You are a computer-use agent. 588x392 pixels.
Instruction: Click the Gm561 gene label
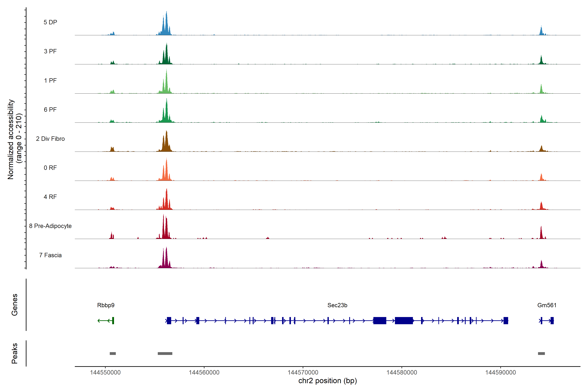coord(547,305)
